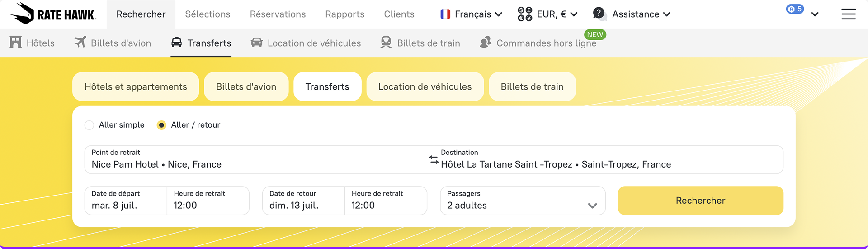Screen dimensions: 868x249
Task: Open the hamburger menu
Action: coord(849,14)
